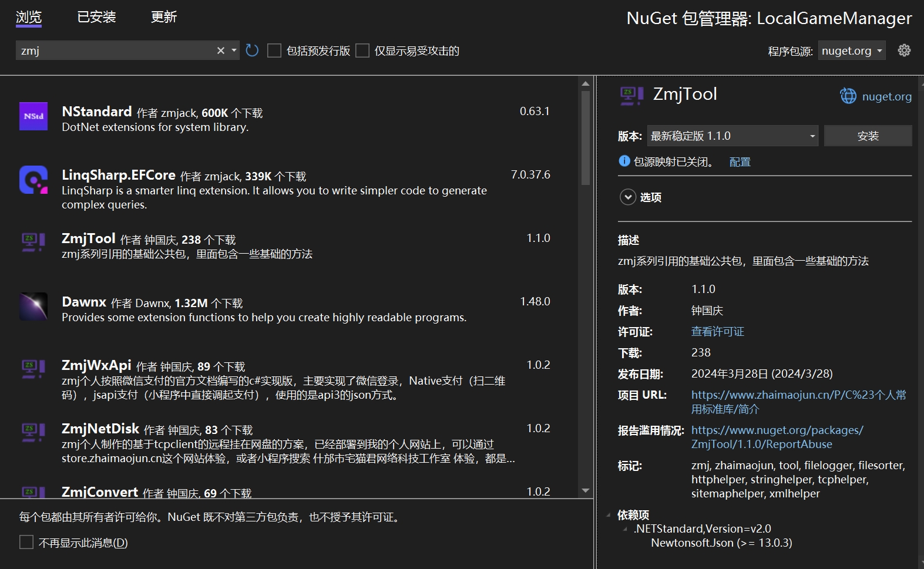924x569 pixels.
Task: Click scroll-up arrow of package list
Action: click(x=585, y=83)
